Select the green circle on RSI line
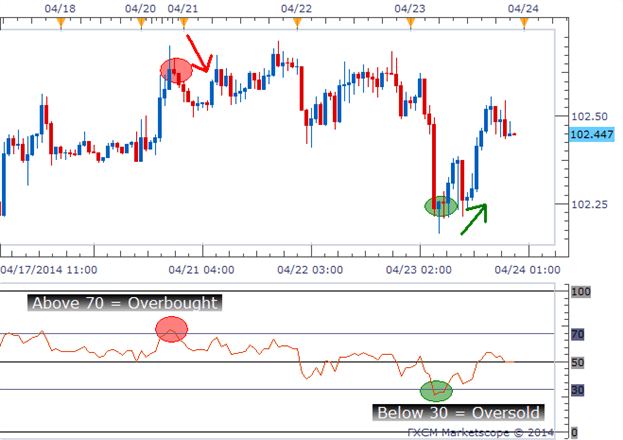Screen dimensions: 623x440 436,391
